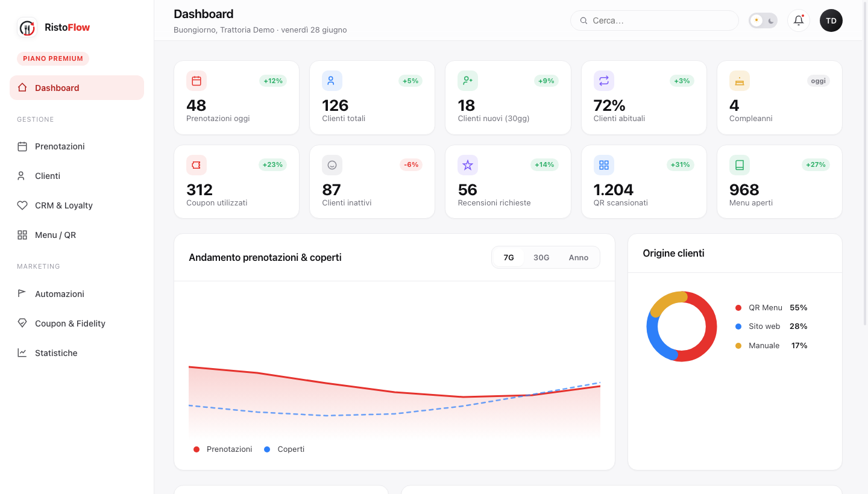Click the +23% badge on Coupon utilizzati
868x494 pixels.
pyautogui.click(x=273, y=165)
